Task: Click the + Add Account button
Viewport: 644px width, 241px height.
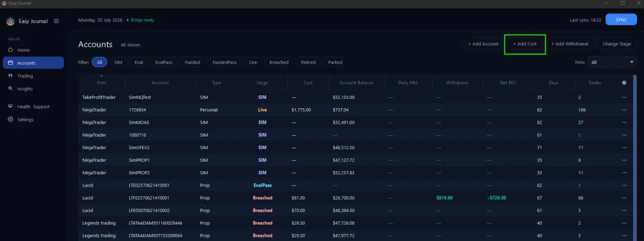Action: coord(483,44)
